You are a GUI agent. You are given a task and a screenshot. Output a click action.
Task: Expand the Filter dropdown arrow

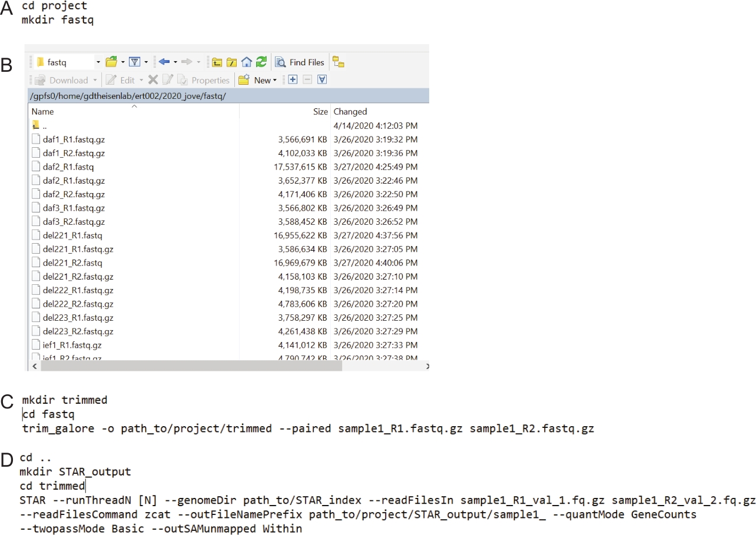click(146, 62)
